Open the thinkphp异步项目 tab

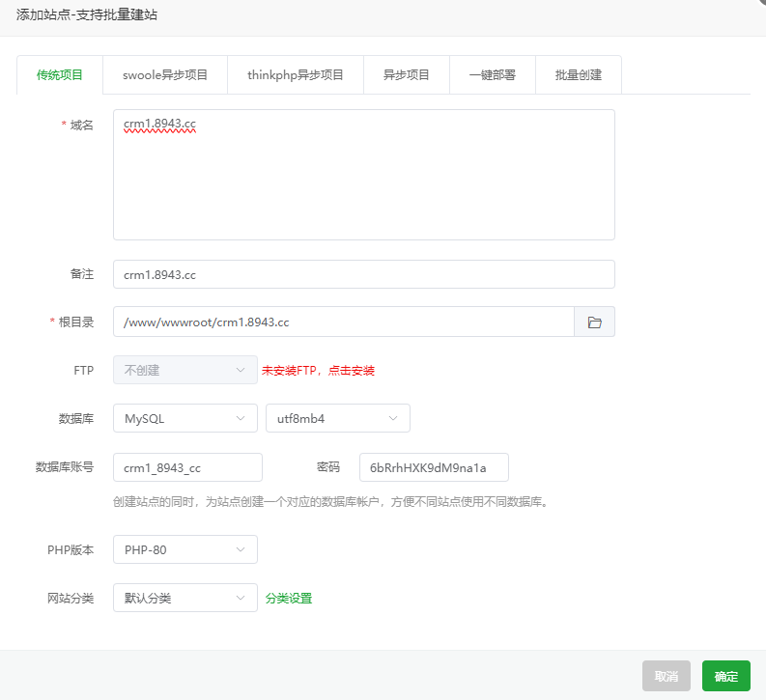(x=295, y=75)
